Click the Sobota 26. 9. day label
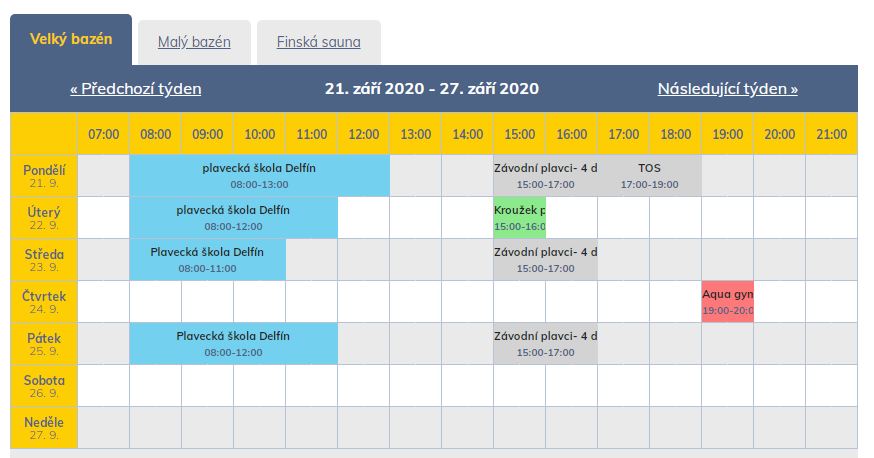Image resolution: width=874 pixels, height=458 pixels. tap(44, 386)
